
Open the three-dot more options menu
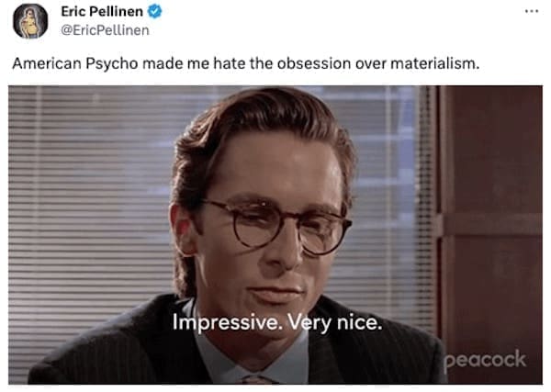[x=532, y=11]
